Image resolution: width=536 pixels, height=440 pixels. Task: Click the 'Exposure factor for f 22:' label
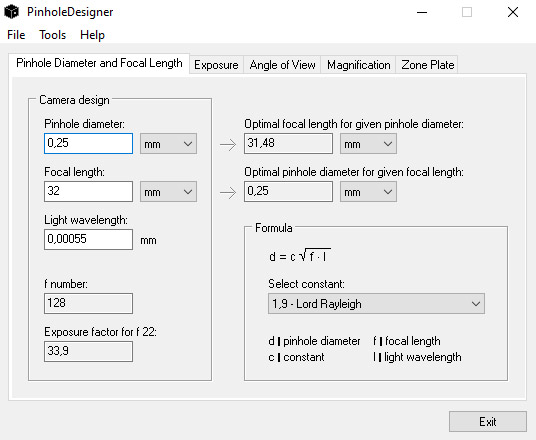coord(100,332)
